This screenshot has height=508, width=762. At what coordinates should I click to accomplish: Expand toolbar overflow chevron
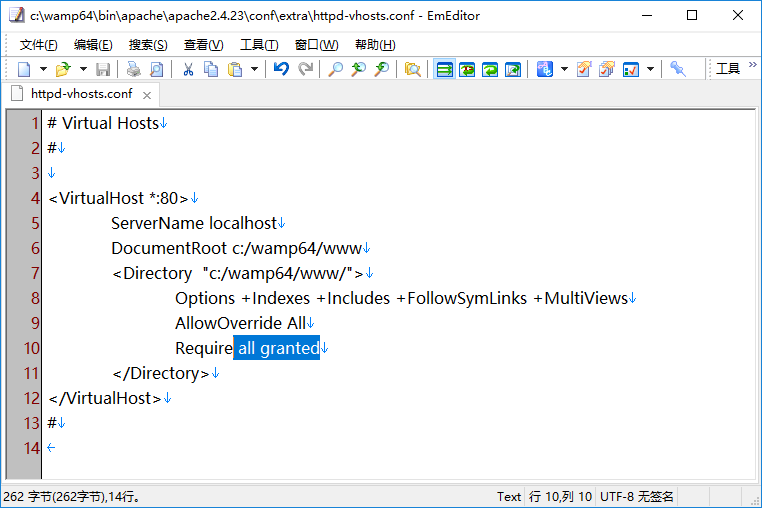pos(753,64)
